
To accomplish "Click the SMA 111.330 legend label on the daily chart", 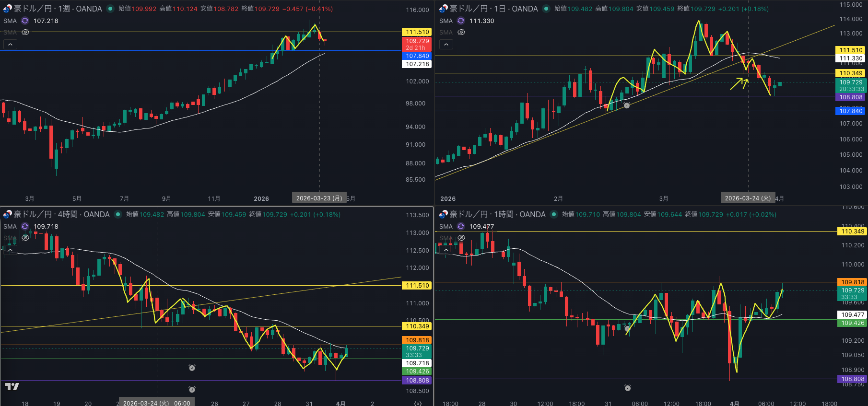I will coord(481,21).
